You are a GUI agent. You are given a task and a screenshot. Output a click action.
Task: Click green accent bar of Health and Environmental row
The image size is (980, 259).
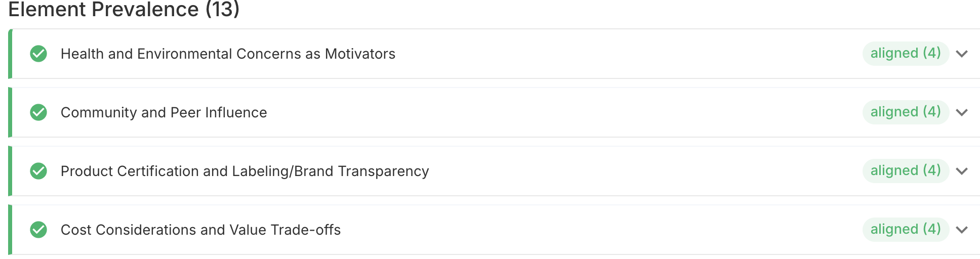click(10, 54)
